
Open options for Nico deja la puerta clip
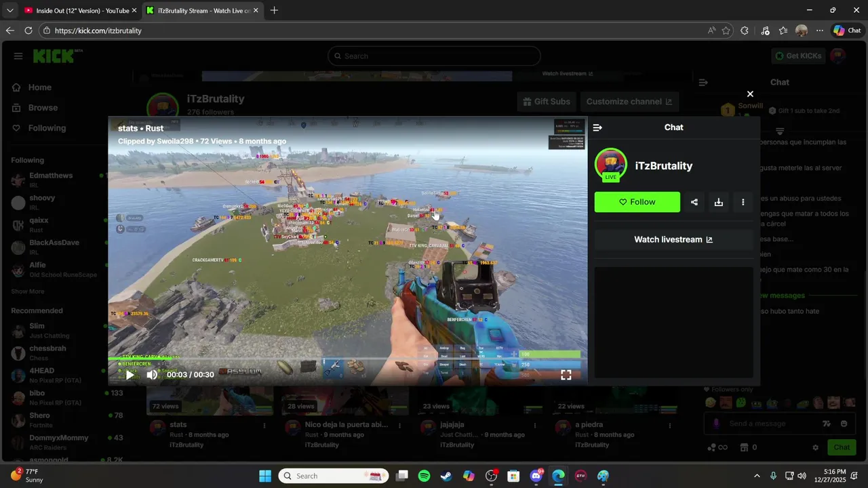coord(400,426)
